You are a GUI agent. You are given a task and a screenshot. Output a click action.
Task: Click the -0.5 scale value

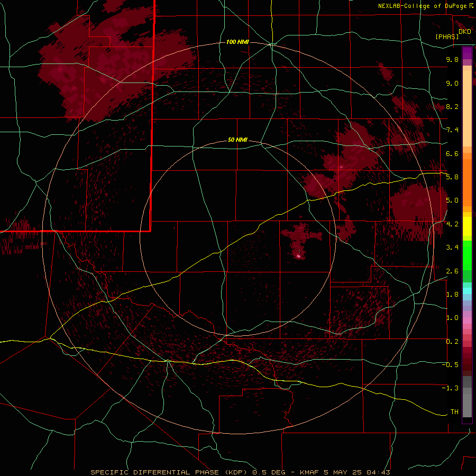click(451, 365)
